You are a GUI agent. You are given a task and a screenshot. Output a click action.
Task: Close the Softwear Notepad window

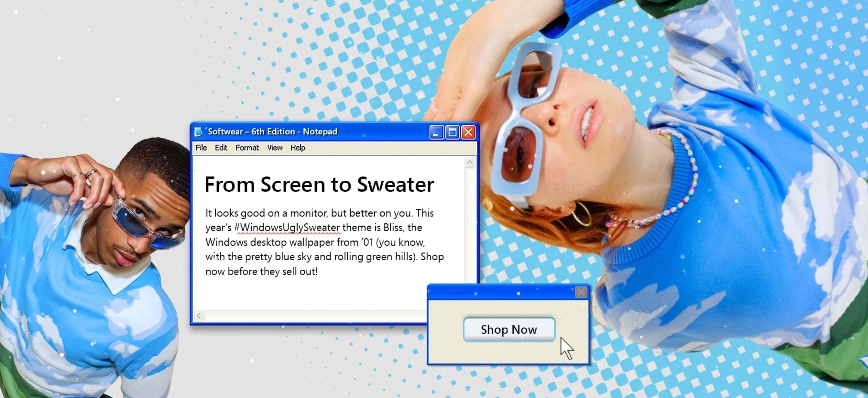(468, 132)
